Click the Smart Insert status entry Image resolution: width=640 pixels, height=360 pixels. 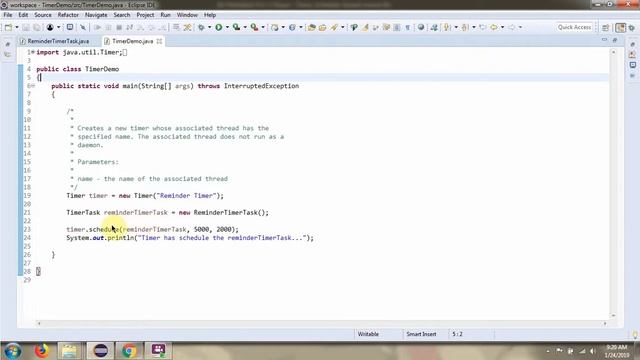click(x=421, y=334)
